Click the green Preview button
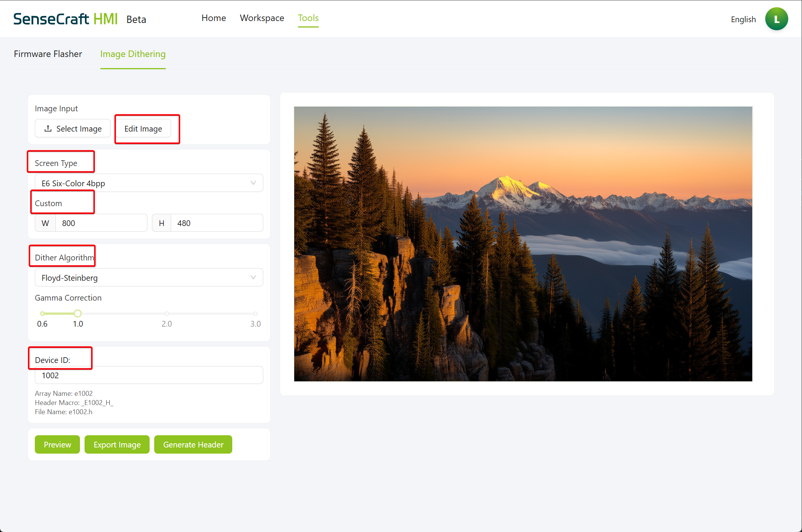 click(x=57, y=444)
